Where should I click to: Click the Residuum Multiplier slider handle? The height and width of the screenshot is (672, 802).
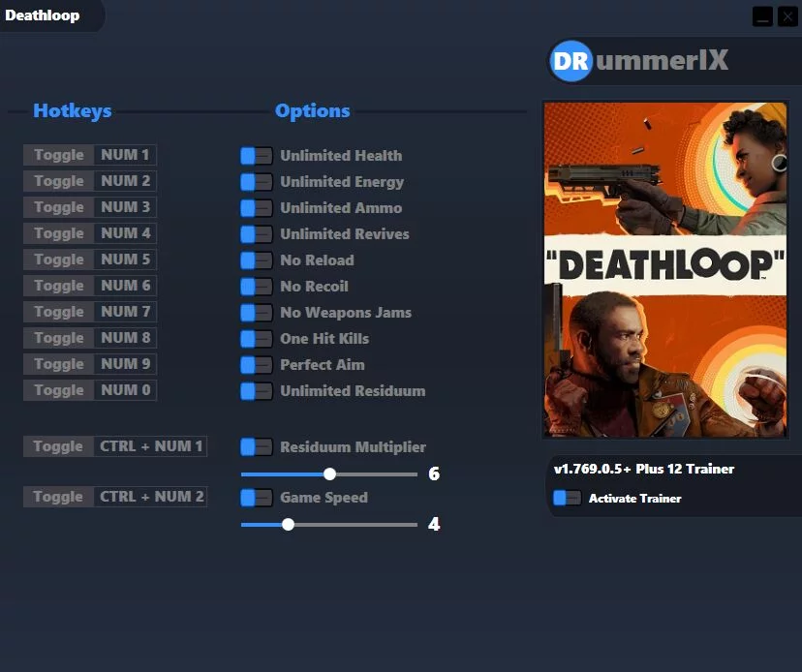pos(330,474)
